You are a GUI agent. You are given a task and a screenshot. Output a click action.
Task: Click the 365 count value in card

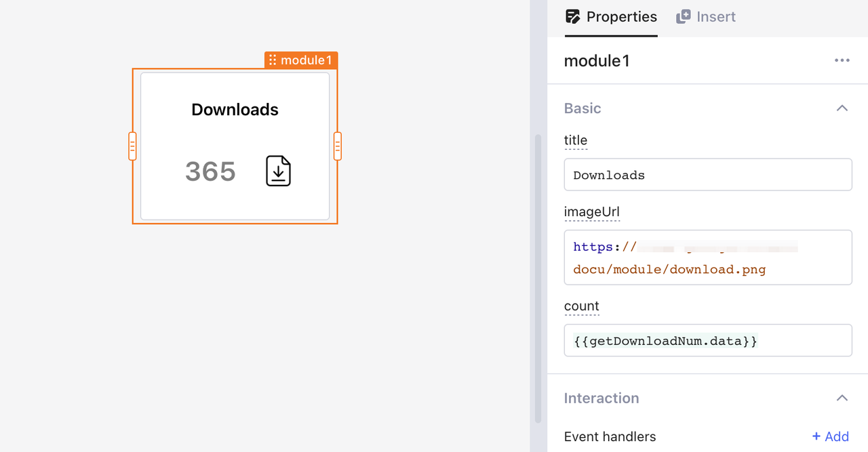(210, 171)
